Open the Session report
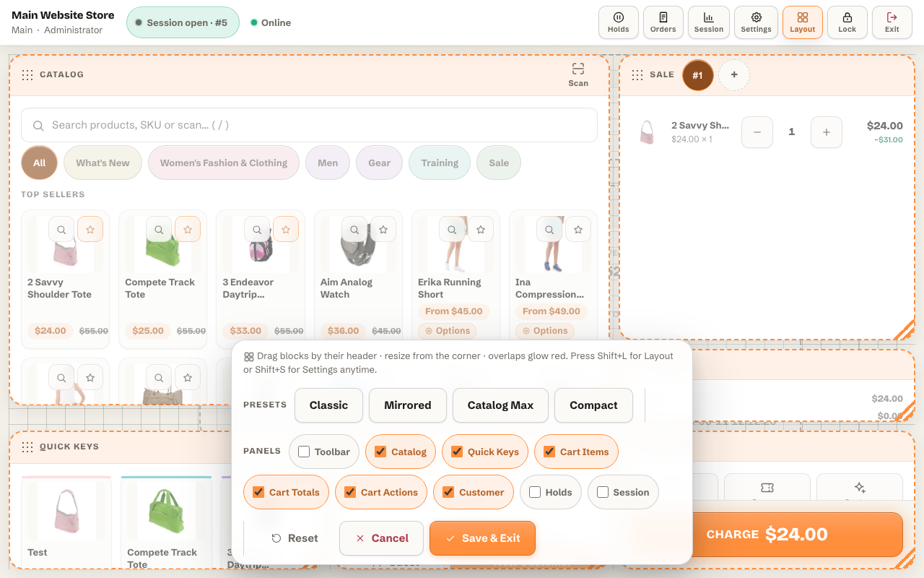 (x=709, y=22)
